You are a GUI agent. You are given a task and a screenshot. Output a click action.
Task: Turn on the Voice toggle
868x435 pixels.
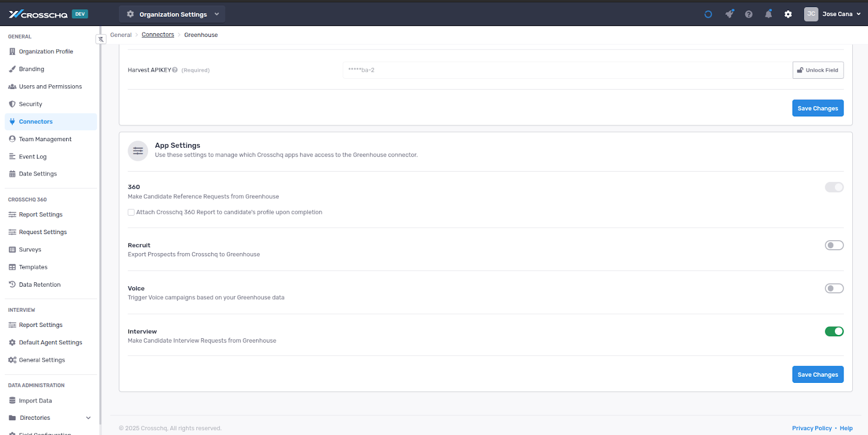click(834, 288)
